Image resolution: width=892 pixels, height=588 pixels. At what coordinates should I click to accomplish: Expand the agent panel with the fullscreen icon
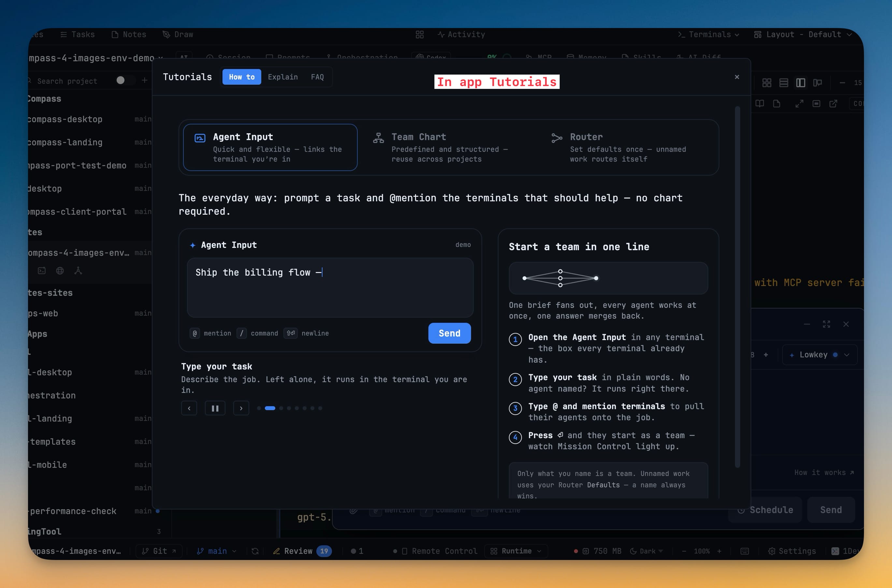(x=827, y=324)
